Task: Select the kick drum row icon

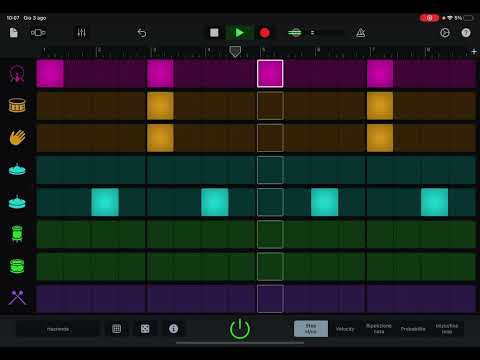Action: click(17, 74)
